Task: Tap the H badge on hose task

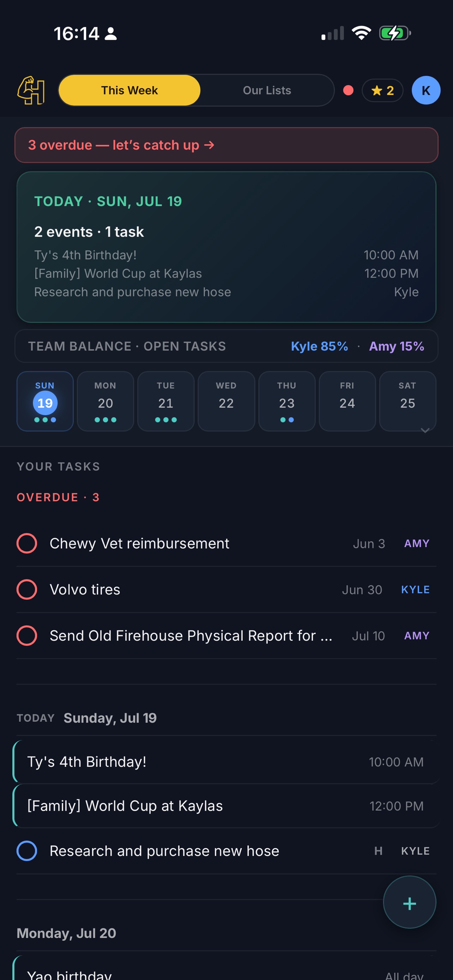Action: 378,851
